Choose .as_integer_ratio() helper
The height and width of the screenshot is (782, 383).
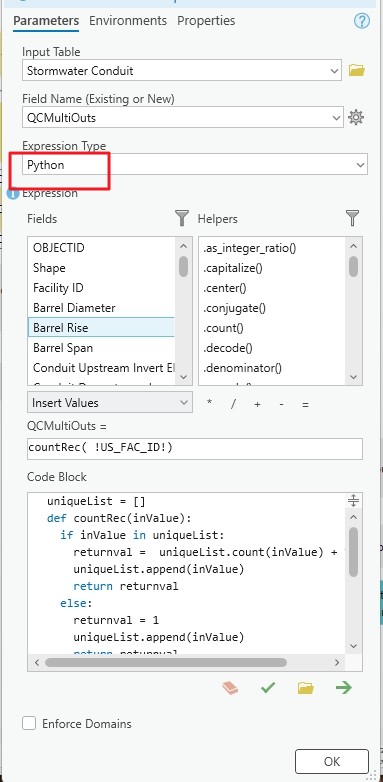click(x=272, y=248)
